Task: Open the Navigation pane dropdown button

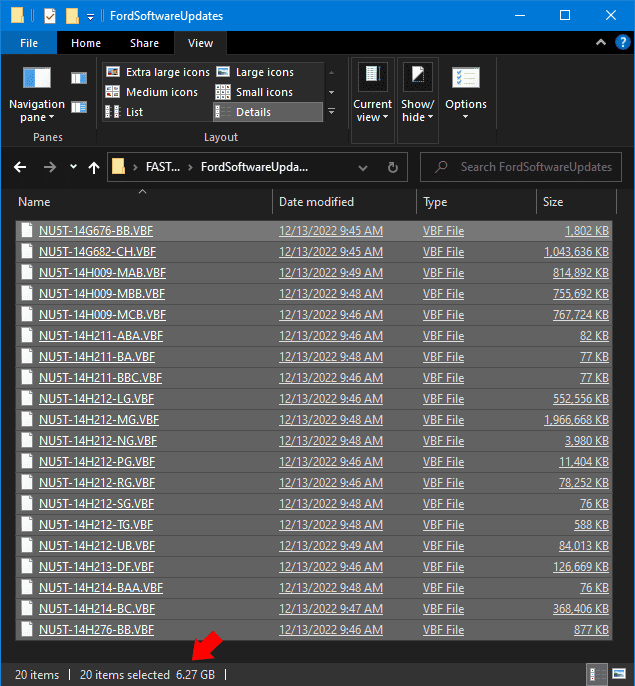Action: (x=36, y=110)
